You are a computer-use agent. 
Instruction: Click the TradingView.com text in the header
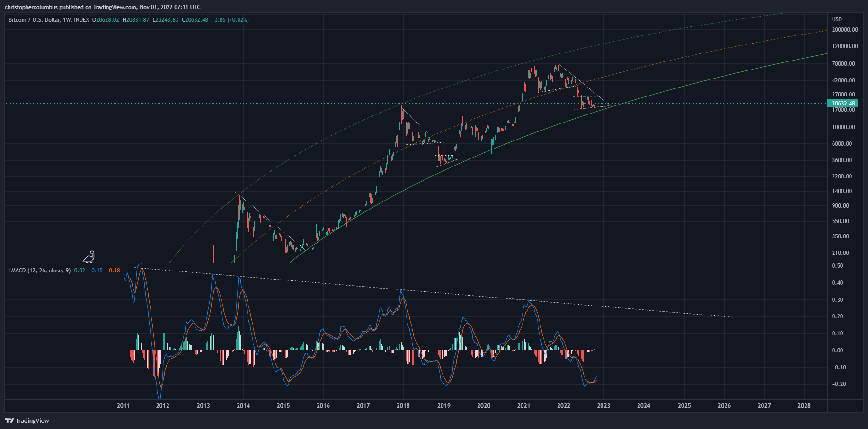pos(114,7)
